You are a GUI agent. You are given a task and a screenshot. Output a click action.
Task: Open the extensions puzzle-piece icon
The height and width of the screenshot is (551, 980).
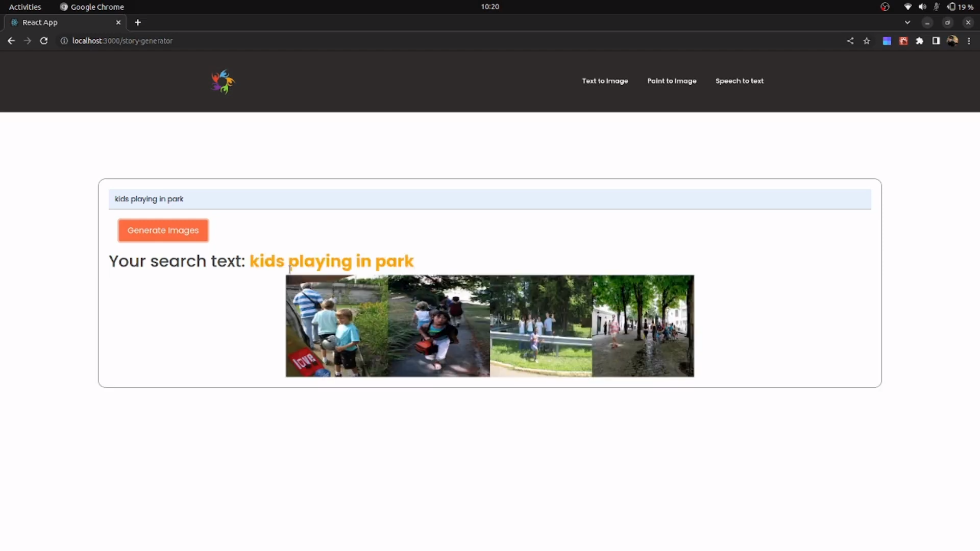(919, 41)
